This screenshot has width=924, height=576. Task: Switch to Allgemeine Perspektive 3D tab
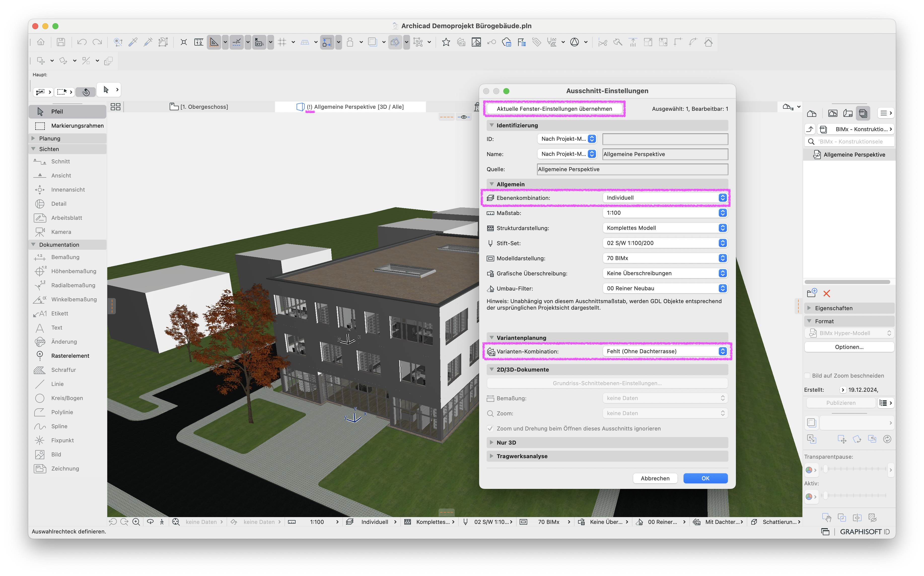[x=350, y=107]
